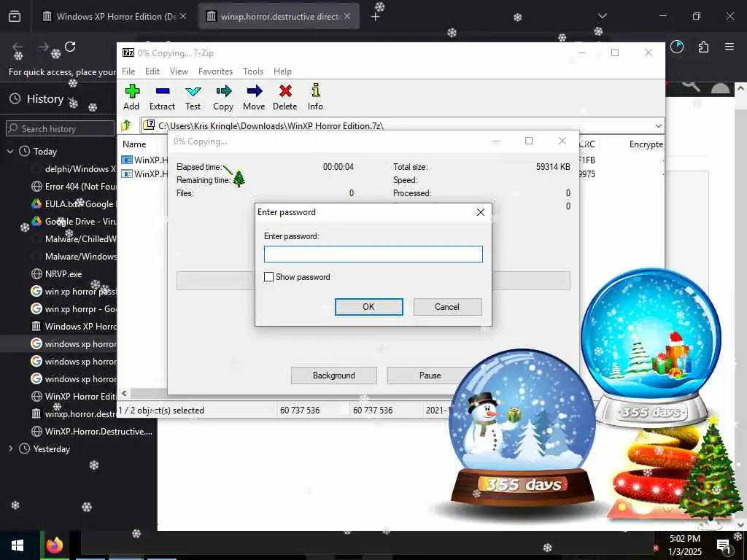The width and height of the screenshot is (747, 560).
Task: Click the snowman snow globe widget
Action: (523, 429)
